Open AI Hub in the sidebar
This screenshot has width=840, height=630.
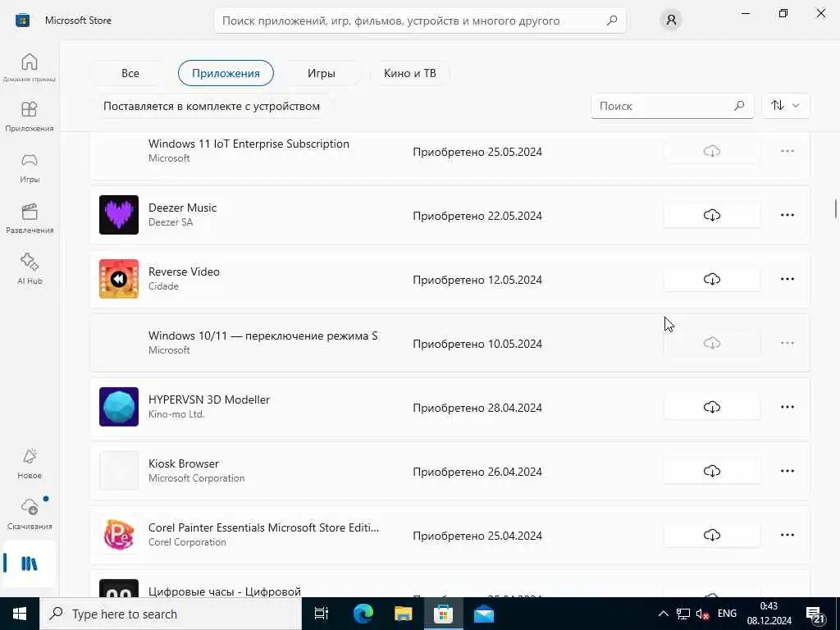[x=30, y=269]
